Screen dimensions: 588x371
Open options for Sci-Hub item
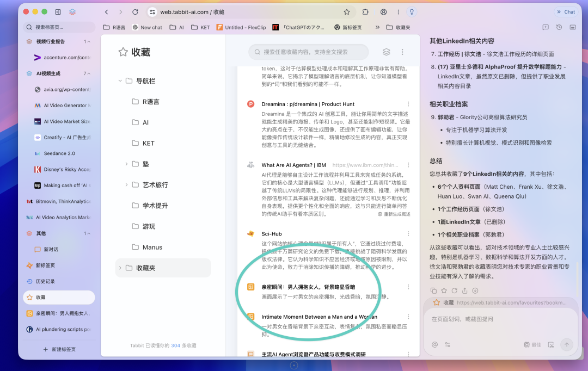click(408, 233)
